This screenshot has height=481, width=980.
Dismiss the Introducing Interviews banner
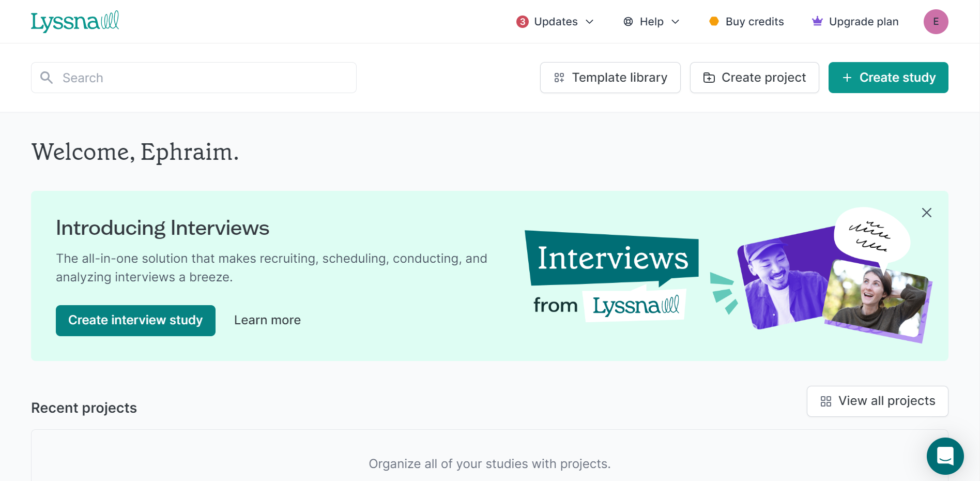(x=927, y=213)
